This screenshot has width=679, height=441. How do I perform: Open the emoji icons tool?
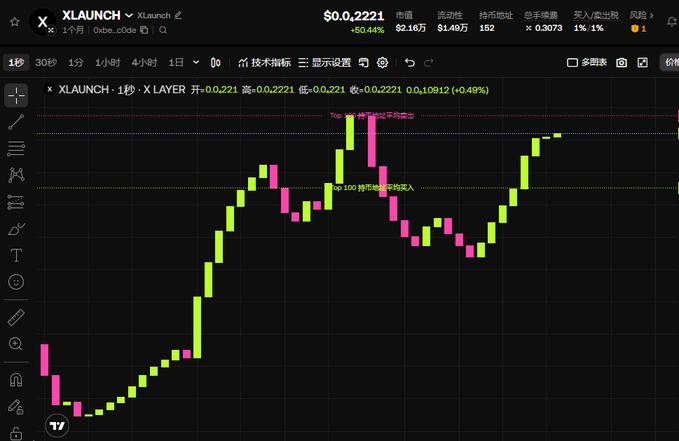(16, 282)
